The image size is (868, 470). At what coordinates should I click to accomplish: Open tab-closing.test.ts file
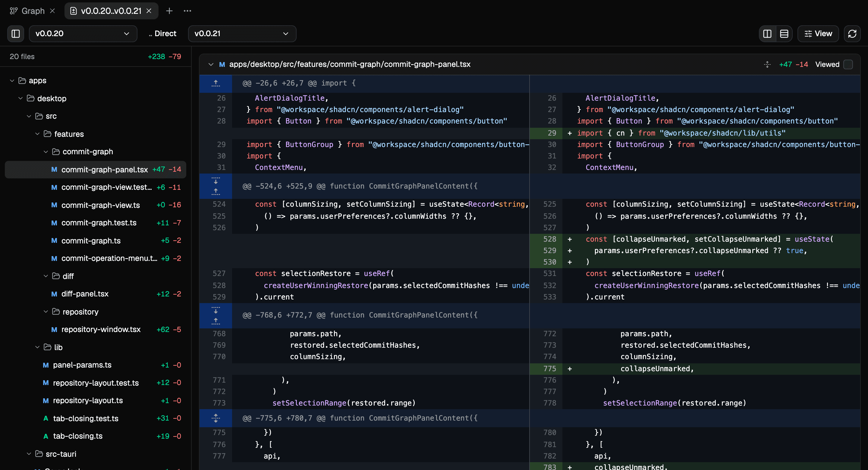pos(96,418)
